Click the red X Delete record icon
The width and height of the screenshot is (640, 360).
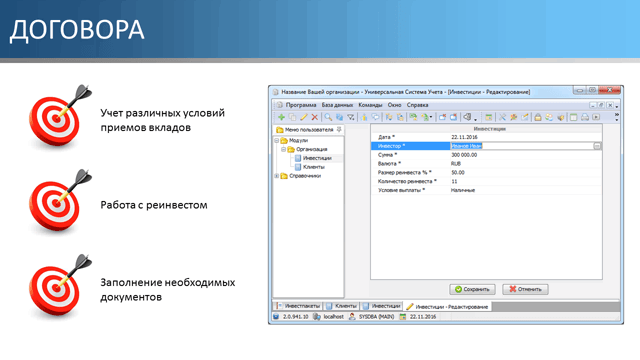[314, 117]
